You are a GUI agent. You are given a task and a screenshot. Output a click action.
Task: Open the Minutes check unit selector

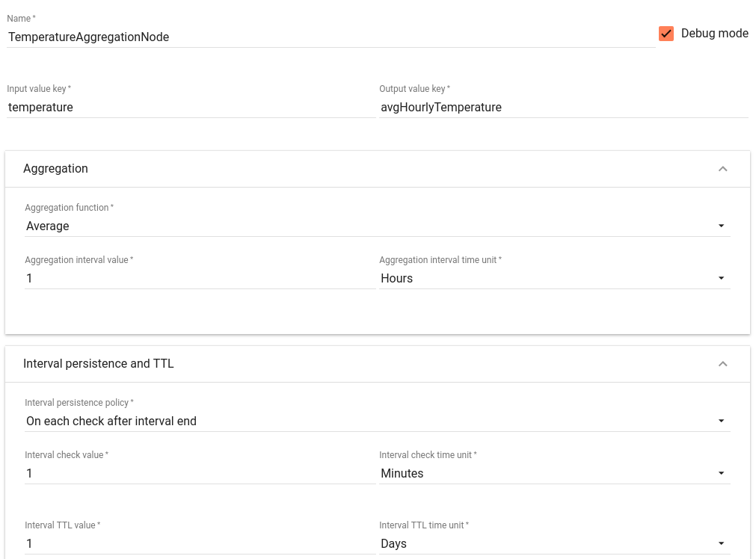tap(554, 473)
